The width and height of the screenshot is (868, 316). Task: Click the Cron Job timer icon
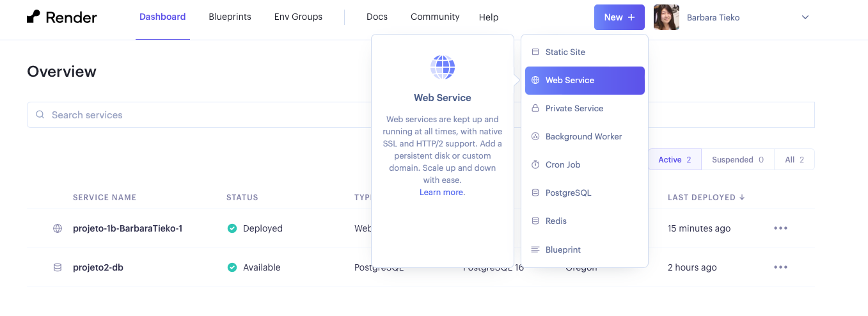(535, 164)
